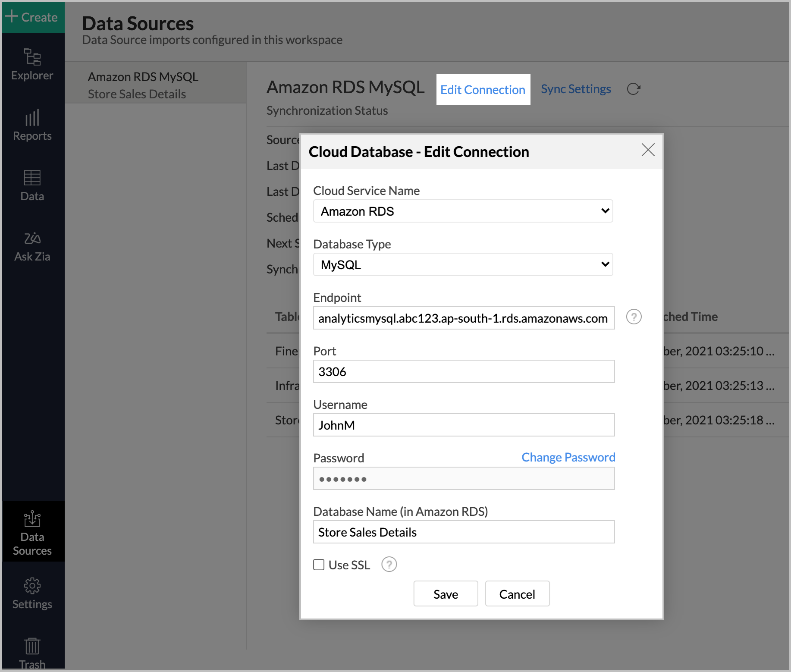Image resolution: width=791 pixels, height=672 pixels.
Task: Click the Use SSL help icon
Action: coord(389,564)
